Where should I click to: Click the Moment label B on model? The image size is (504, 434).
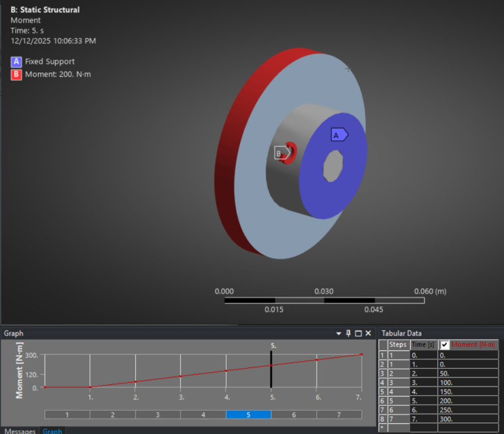[279, 153]
